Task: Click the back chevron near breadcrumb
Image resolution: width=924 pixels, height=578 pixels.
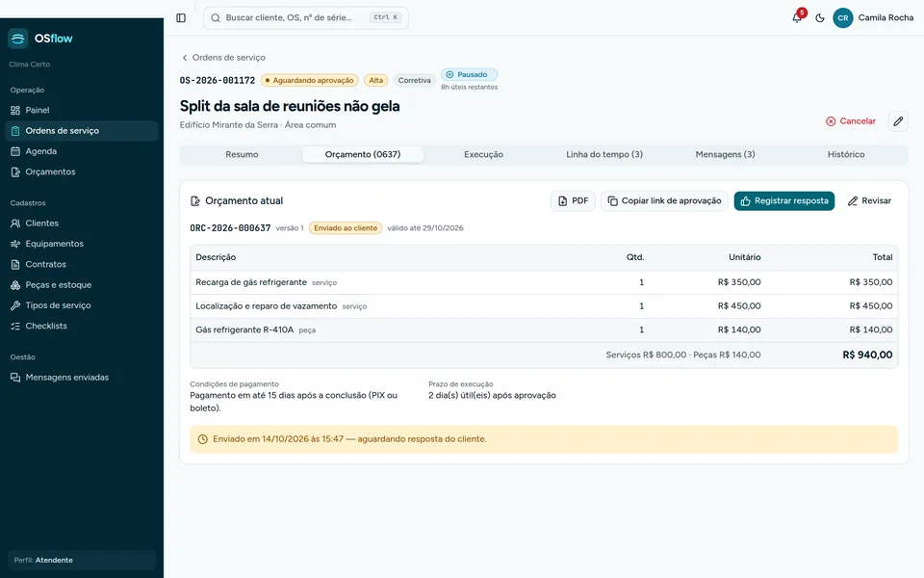Action: [185, 58]
